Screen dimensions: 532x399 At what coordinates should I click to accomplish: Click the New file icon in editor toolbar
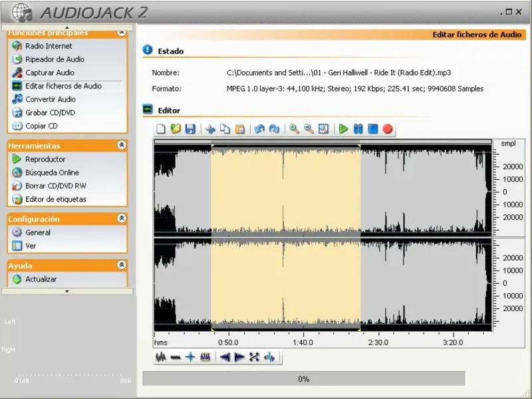click(161, 129)
